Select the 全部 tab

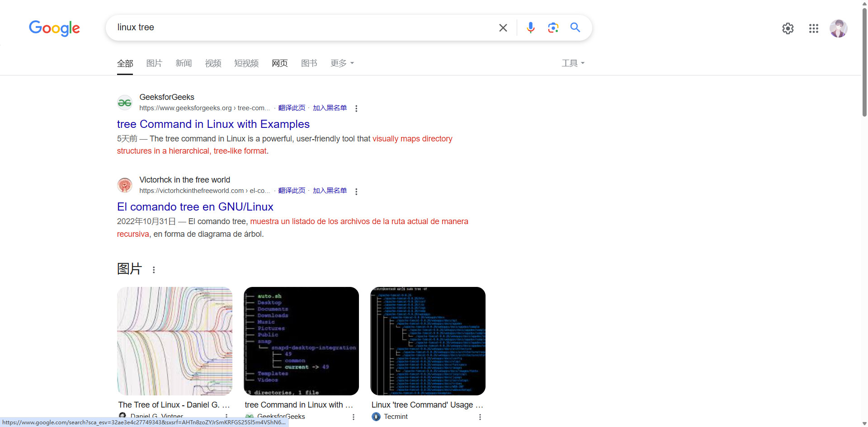pos(125,63)
